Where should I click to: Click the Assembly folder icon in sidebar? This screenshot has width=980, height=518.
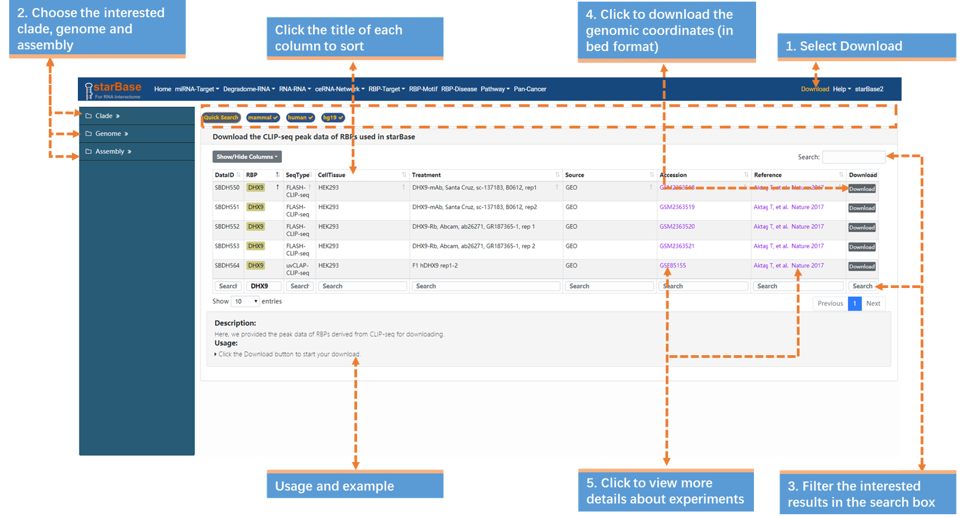tap(89, 152)
